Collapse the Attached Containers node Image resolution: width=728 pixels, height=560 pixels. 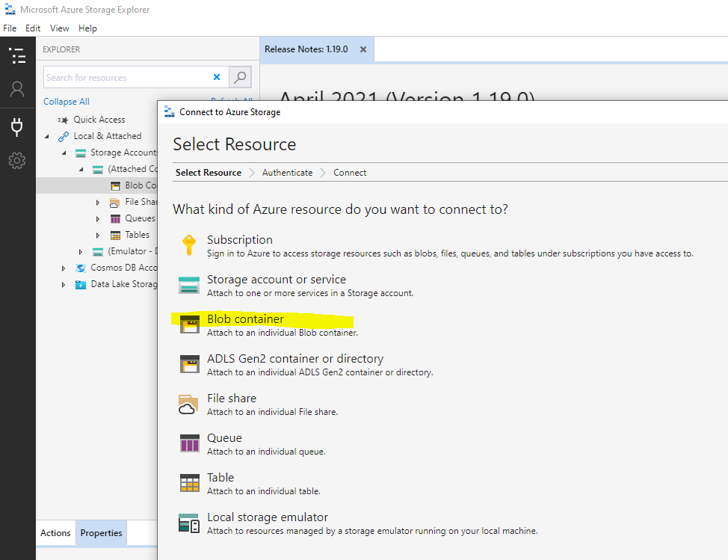pyautogui.click(x=81, y=170)
